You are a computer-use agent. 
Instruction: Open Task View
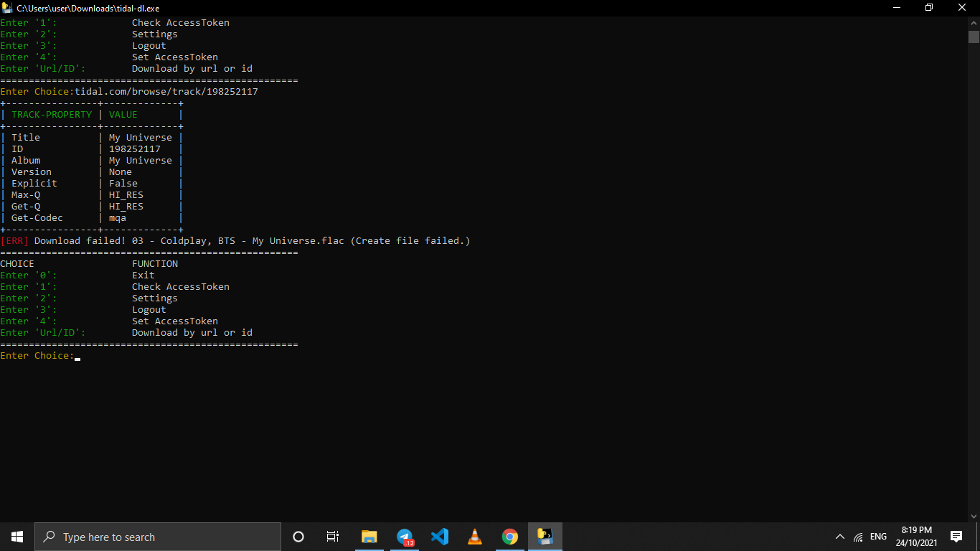coord(332,536)
